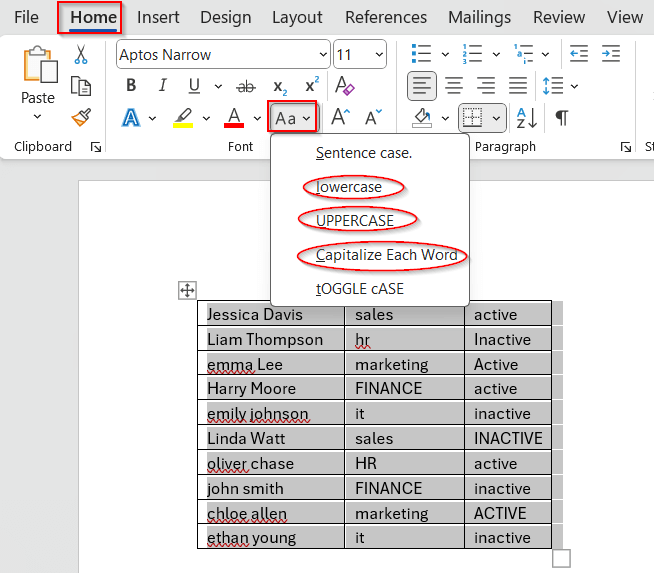Image resolution: width=654 pixels, height=573 pixels.
Task: Click Decrease Indent icon
Action: [x=579, y=54]
